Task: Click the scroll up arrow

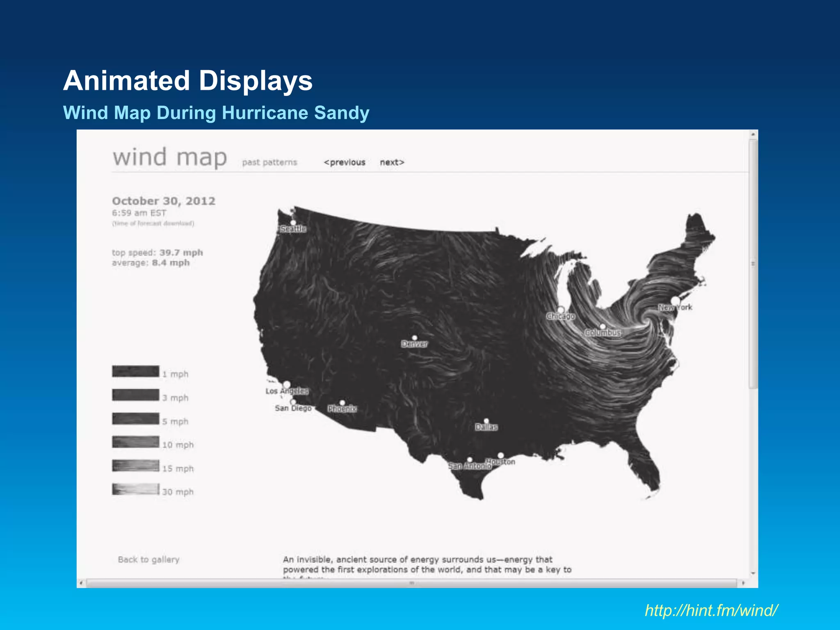Action: pyautogui.click(x=753, y=134)
